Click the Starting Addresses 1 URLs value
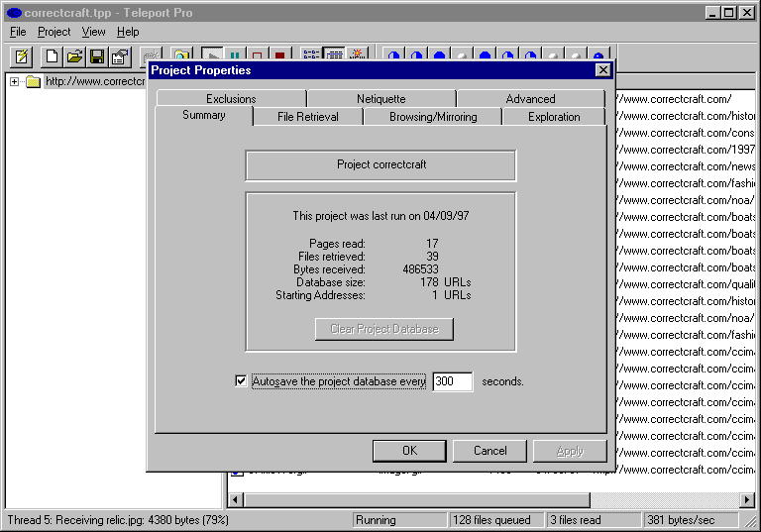Screen dimensions: 761x532 [452, 295]
